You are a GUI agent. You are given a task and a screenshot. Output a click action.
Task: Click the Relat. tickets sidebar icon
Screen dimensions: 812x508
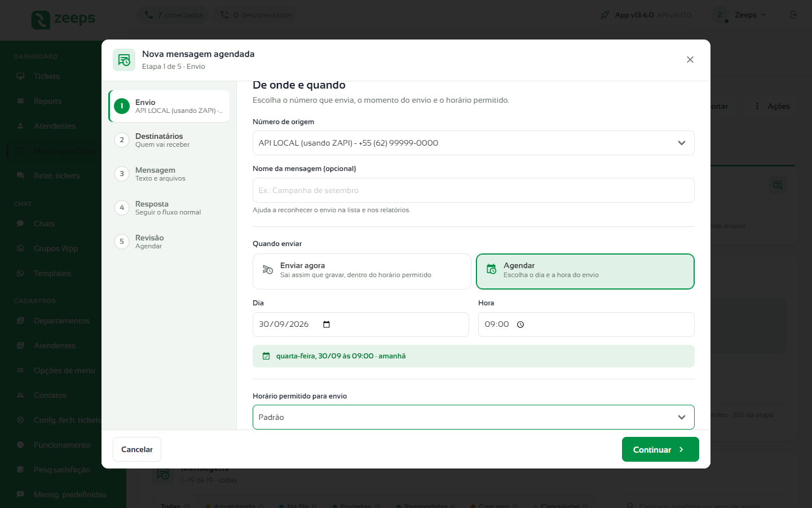pyautogui.click(x=20, y=176)
